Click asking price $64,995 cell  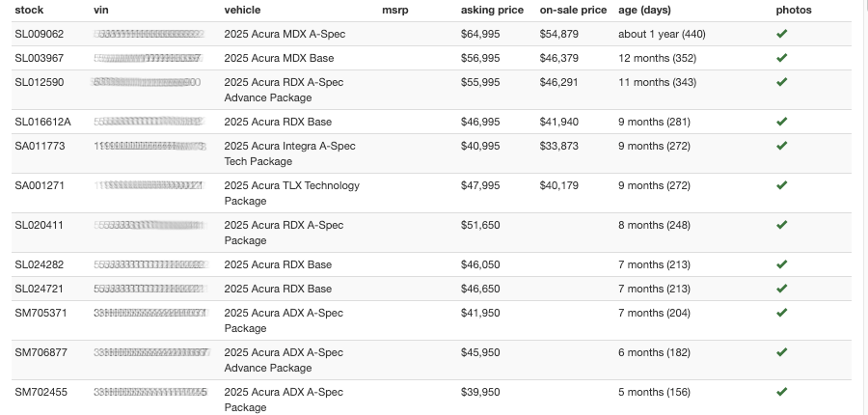pyautogui.click(x=480, y=34)
